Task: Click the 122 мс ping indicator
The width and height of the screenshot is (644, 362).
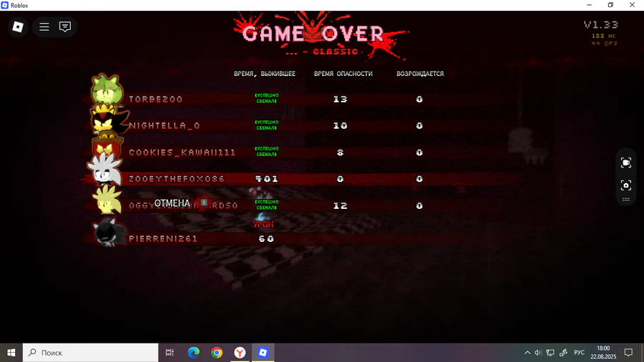Action: pos(603,36)
